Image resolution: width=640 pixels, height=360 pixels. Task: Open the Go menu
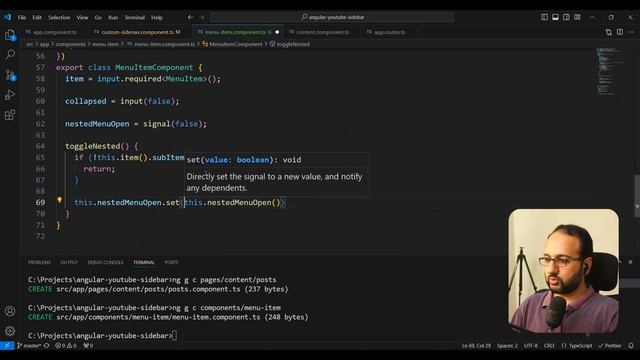pyautogui.click(x=98, y=18)
